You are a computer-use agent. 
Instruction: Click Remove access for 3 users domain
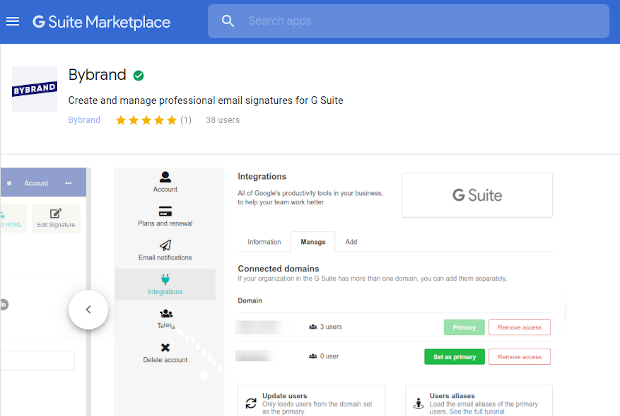(520, 327)
